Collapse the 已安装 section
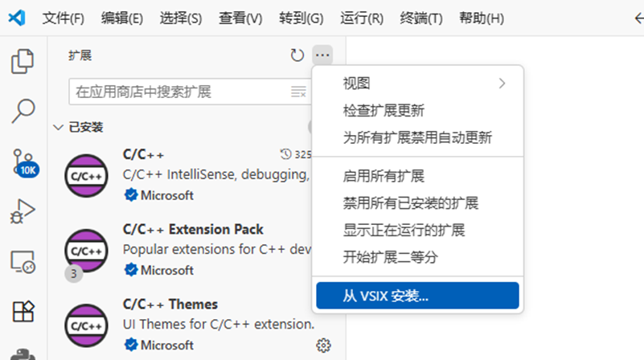 tap(58, 127)
